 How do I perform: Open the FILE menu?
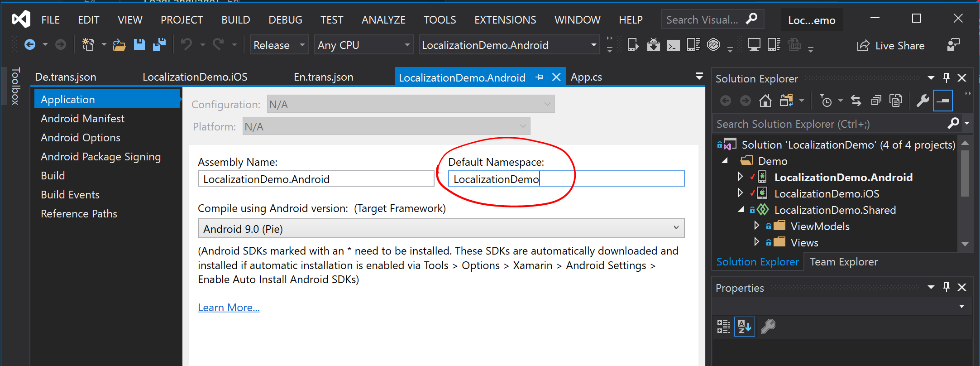[x=51, y=19]
